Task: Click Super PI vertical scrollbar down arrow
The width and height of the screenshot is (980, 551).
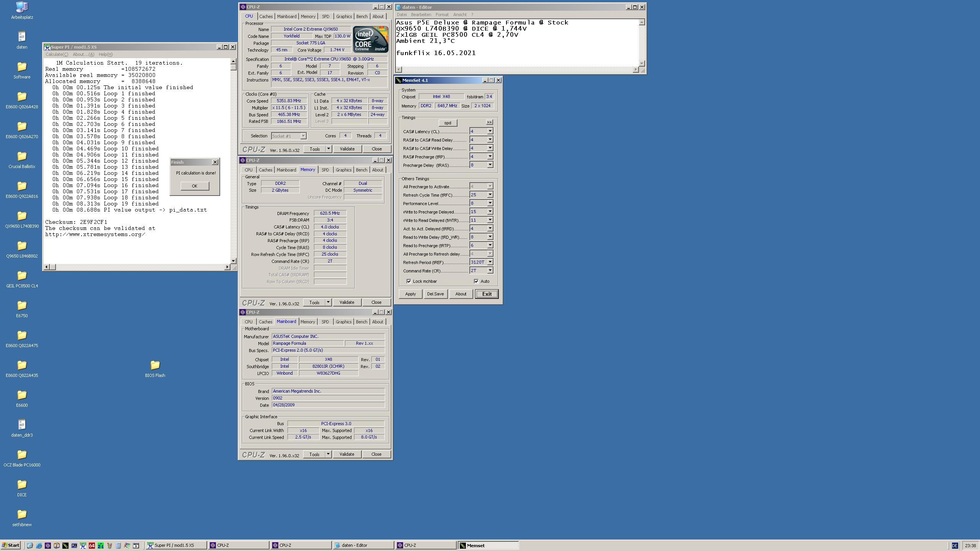Action: point(233,261)
